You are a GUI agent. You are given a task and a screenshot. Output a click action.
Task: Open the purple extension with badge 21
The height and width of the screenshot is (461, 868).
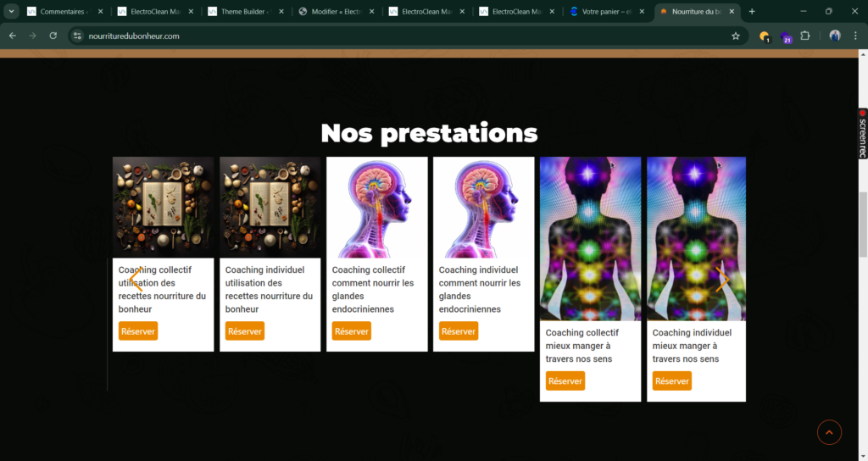786,37
